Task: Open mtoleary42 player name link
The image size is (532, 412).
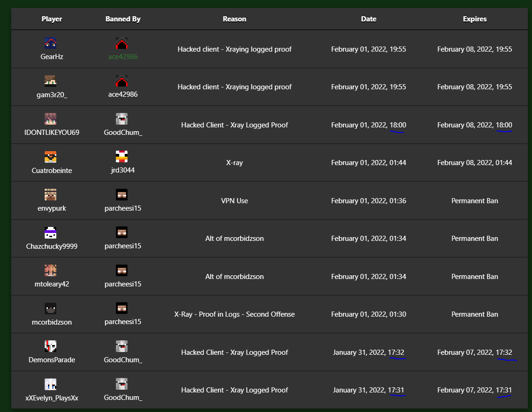Action: [52, 284]
